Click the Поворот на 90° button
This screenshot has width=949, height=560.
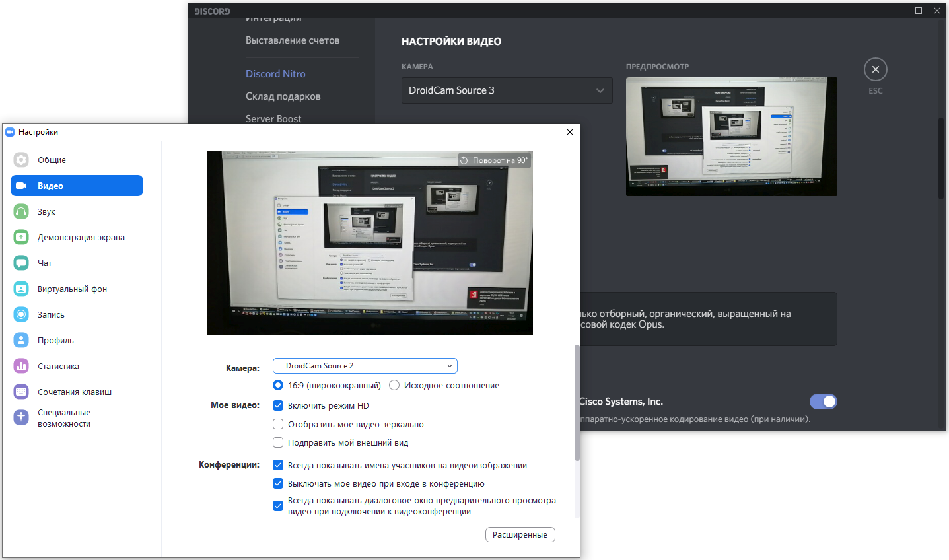click(x=494, y=160)
